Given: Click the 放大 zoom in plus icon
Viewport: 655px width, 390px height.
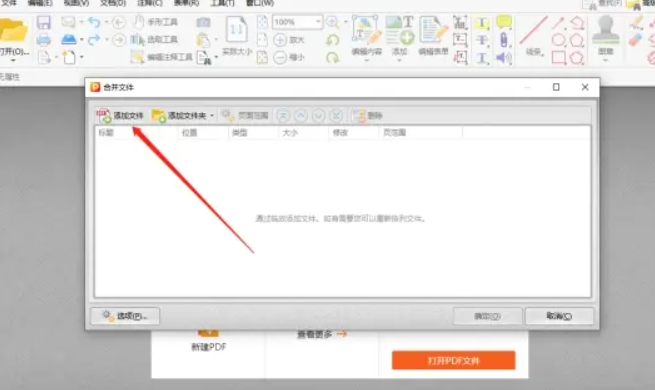Looking at the screenshot, I should (280, 40).
